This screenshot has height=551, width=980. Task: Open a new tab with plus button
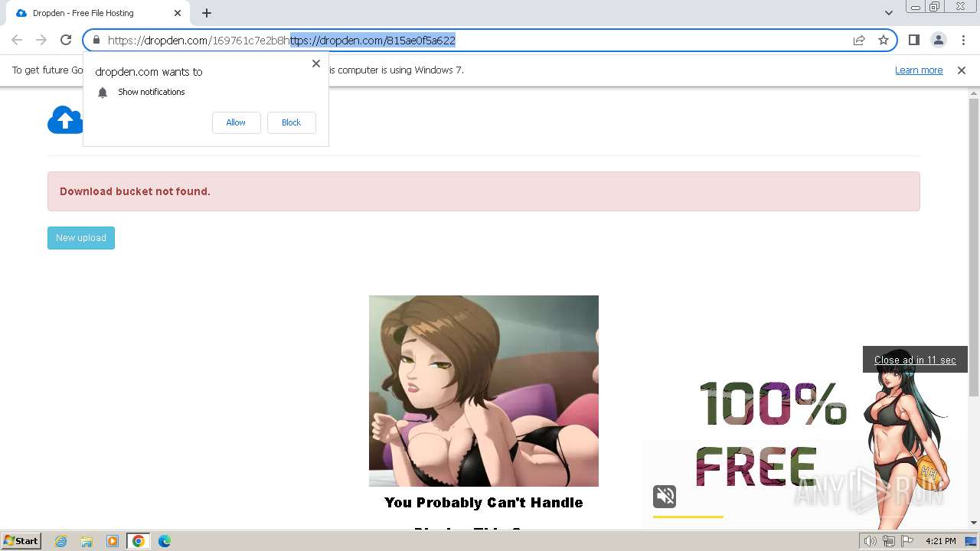point(207,13)
